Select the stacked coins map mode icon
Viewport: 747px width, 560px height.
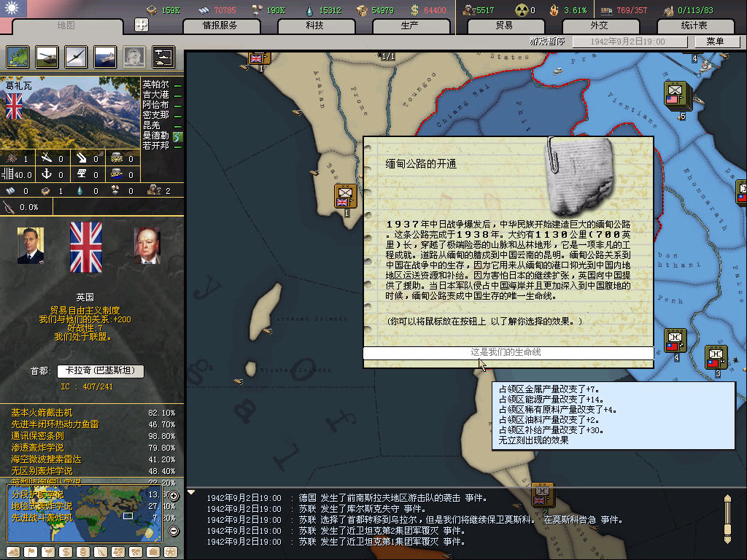point(83,552)
